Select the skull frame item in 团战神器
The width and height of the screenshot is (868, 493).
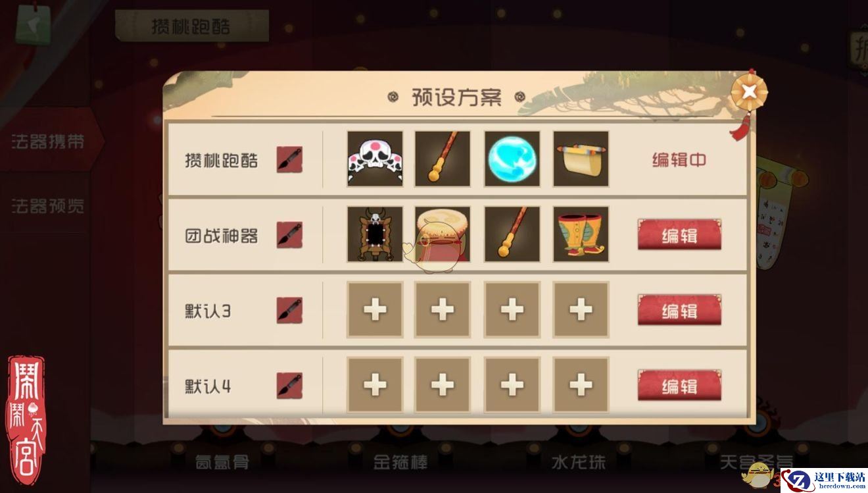[x=375, y=234]
